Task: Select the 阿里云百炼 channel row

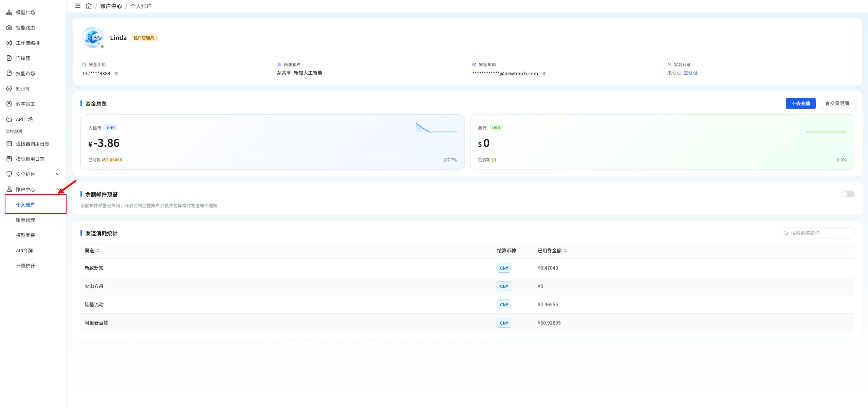Action: pos(467,323)
